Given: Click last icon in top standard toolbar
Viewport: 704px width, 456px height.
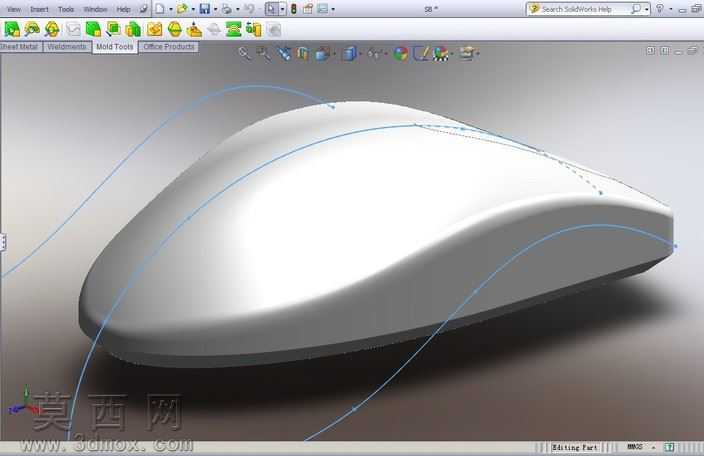Looking at the screenshot, I should point(323,9).
